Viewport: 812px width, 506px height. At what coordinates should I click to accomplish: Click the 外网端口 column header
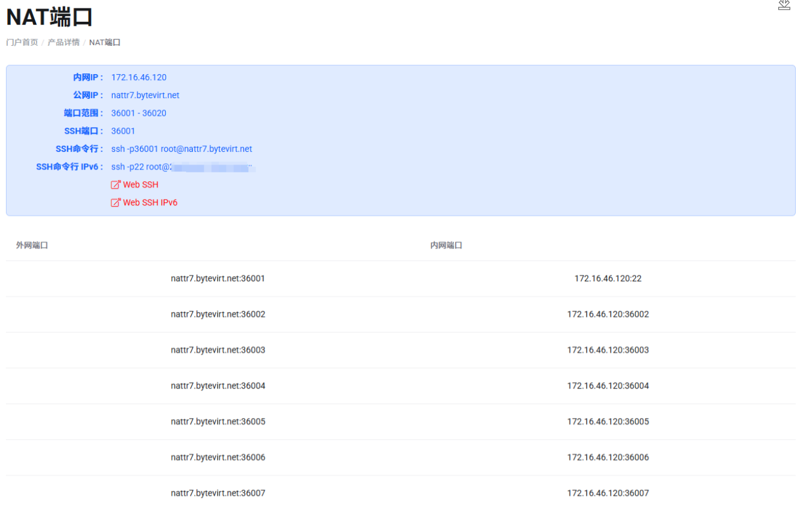click(32, 246)
